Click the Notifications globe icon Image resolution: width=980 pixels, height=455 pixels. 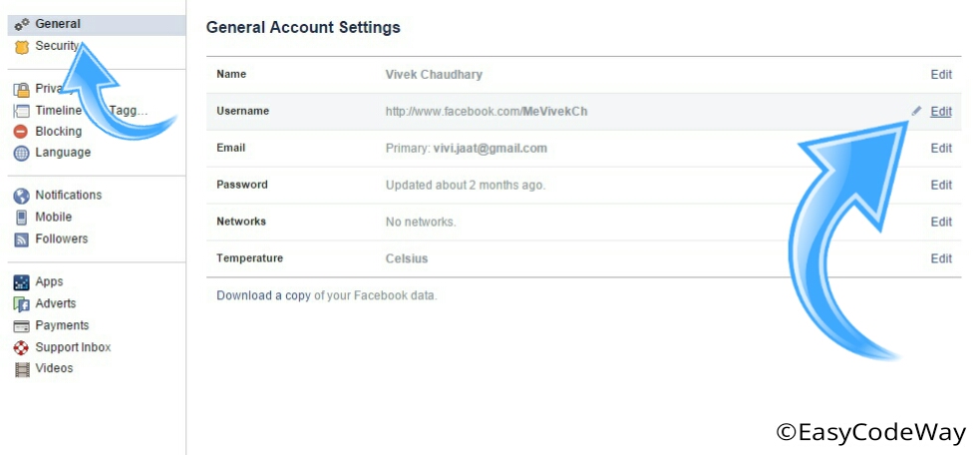pyautogui.click(x=21, y=196)
